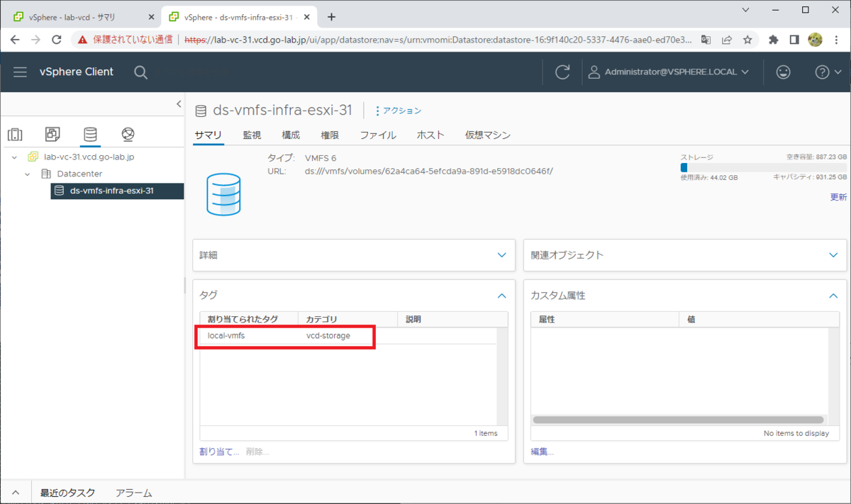Collapse the Datacenter tree node
This screenshot has height=504, width=851.
pos(27,174)
